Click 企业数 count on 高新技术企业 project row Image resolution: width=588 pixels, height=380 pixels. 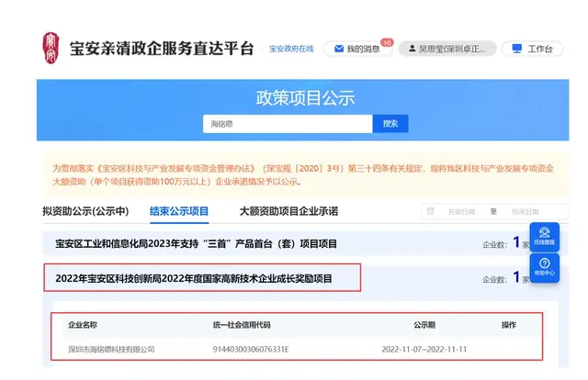(x=505, y=278)
